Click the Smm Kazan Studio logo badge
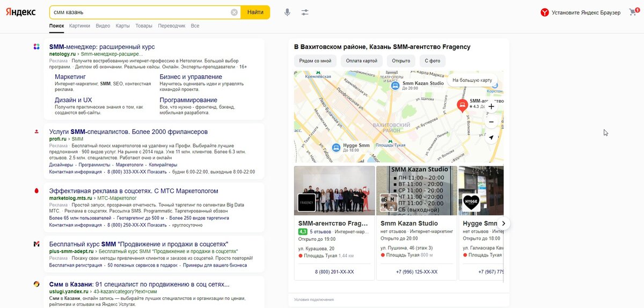 [x=389, y=203]
